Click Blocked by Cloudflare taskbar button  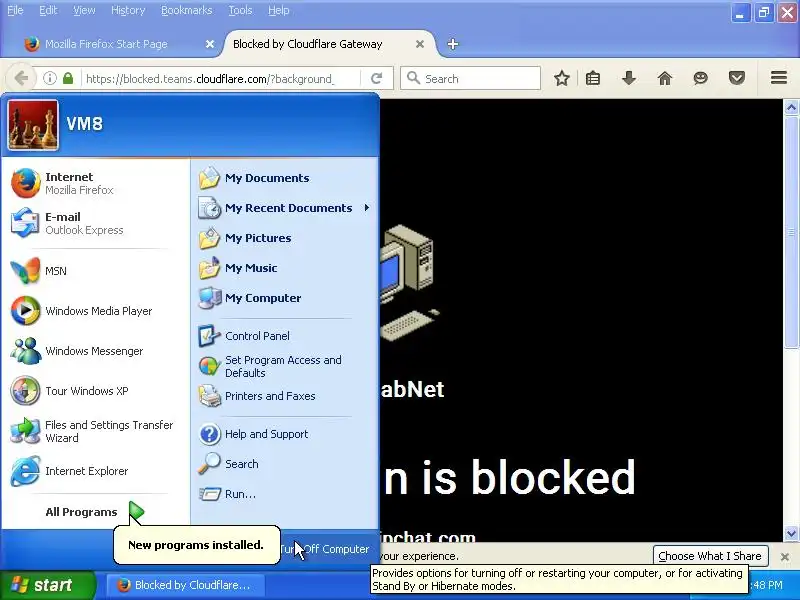[185, 585]
